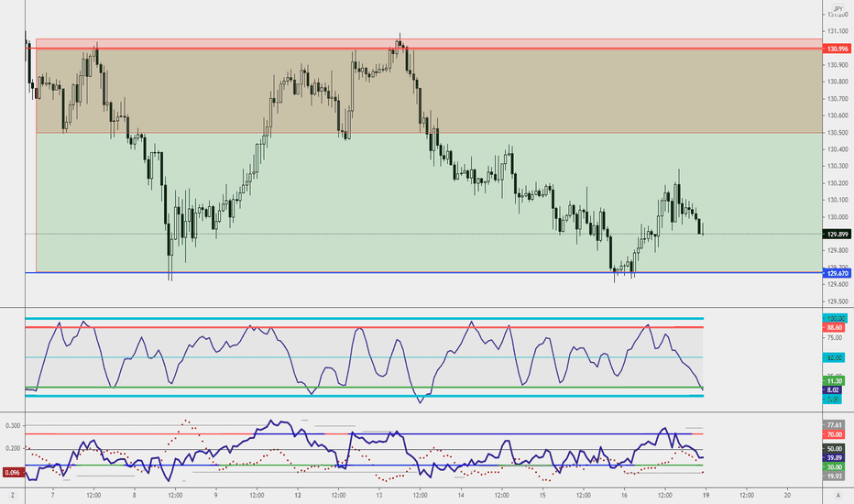Image resolution: width=854 pixels, height=504 pixels.
Task: Click the cyan 100.00 indicator level label
Action: [x=835, y=318]
